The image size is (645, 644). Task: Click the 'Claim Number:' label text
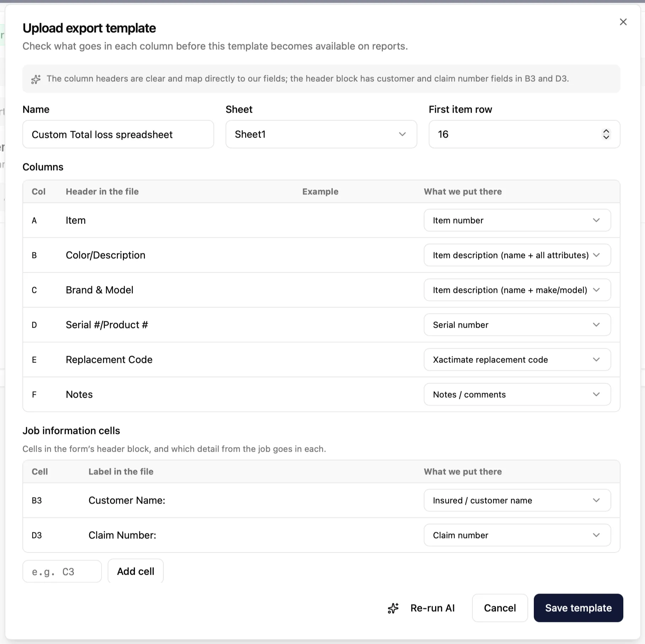pos(122,535)
